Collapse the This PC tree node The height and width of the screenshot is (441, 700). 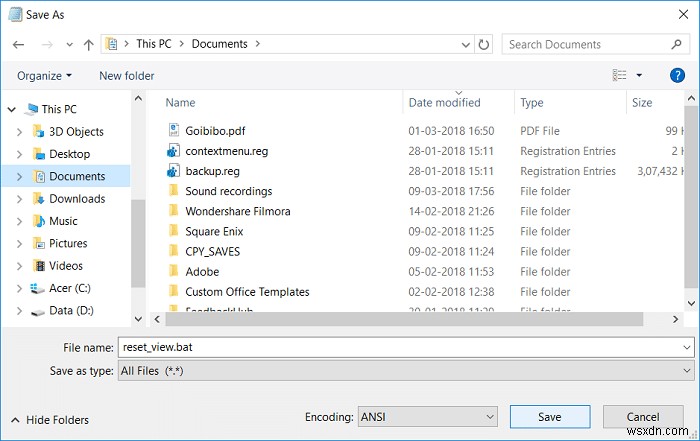tap(9, 109)
